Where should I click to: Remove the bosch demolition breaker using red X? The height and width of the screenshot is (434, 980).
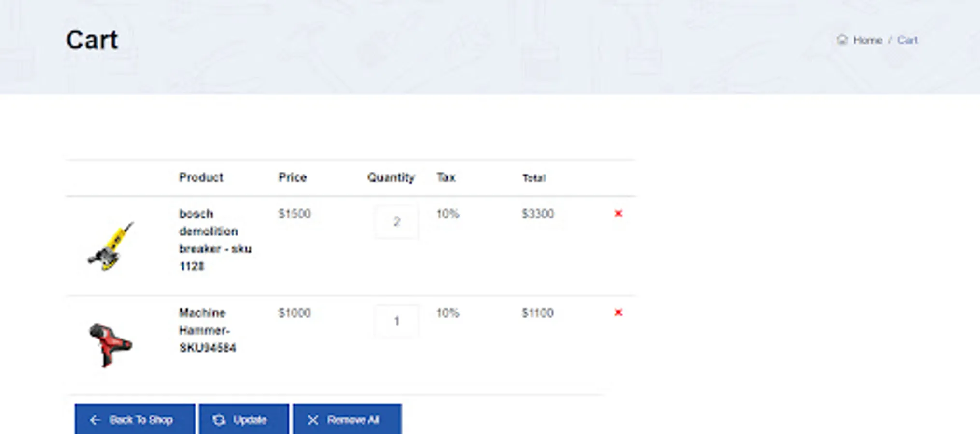click(618, 214)
